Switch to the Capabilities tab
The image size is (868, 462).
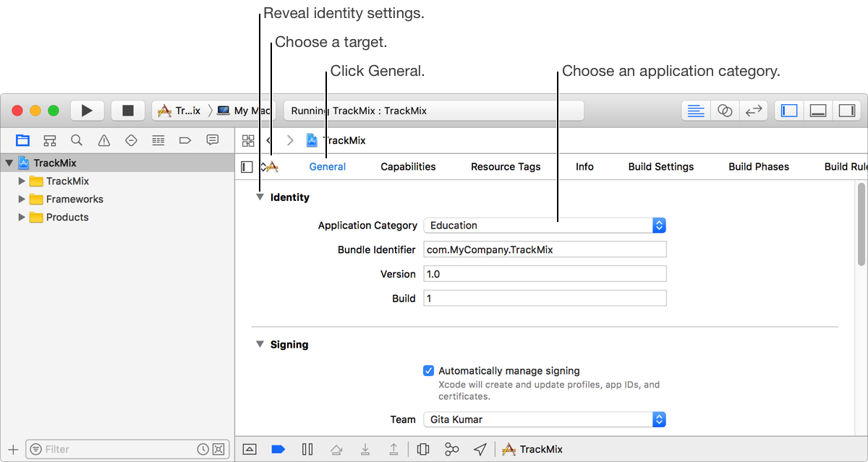408,167
